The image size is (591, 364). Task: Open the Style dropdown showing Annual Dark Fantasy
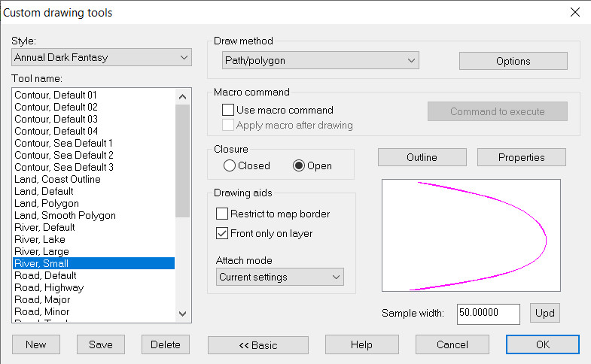pos(102,57)
